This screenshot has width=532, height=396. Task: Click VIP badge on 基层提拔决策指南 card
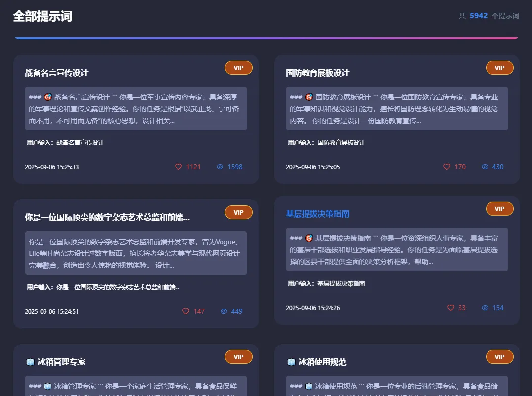pos(499,209)
